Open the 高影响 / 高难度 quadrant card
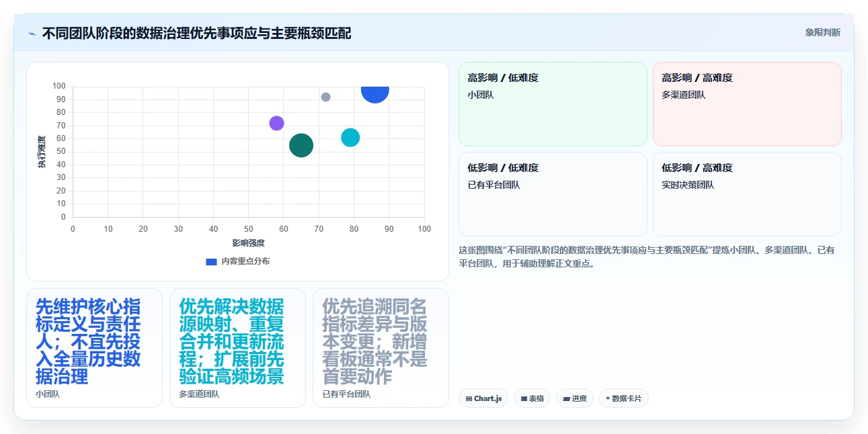868x434 pixels. 747,104
